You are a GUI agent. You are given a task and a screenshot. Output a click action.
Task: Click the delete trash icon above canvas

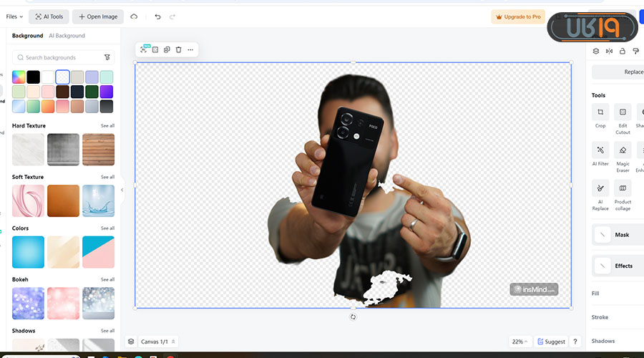tap(178, 50)
